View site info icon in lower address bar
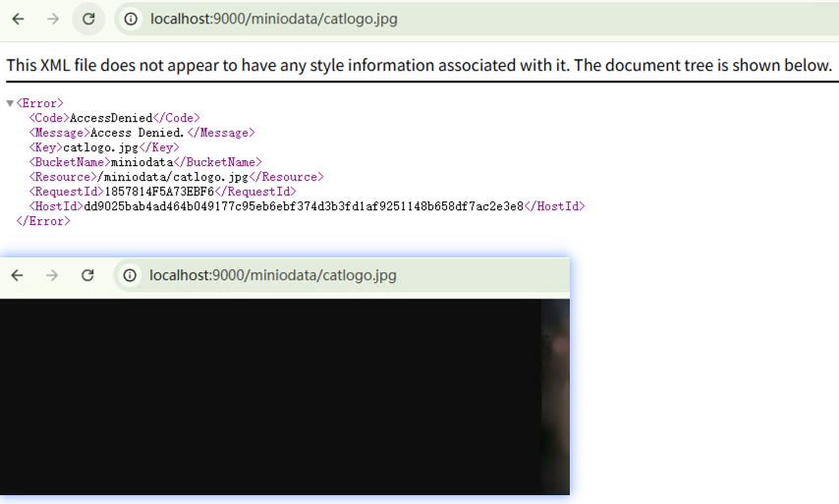Viewport: 839px width, 504px height. point(130,275)
